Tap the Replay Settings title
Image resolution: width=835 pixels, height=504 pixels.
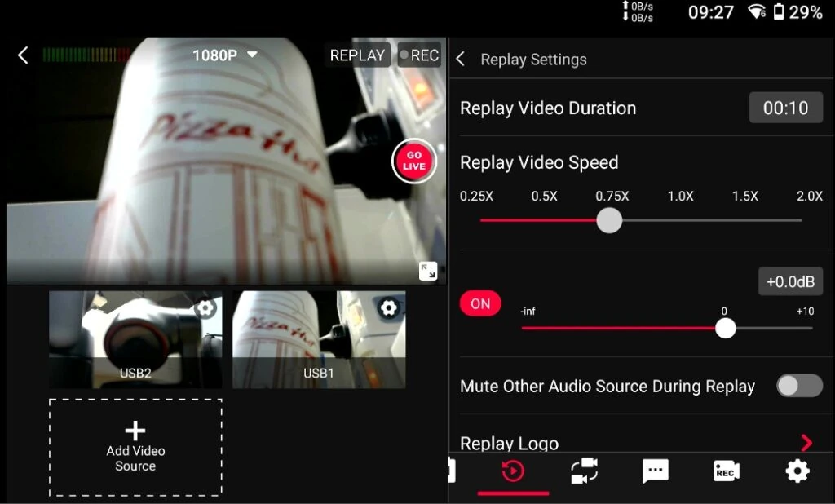pyautogui.click(x=533, y=60)
